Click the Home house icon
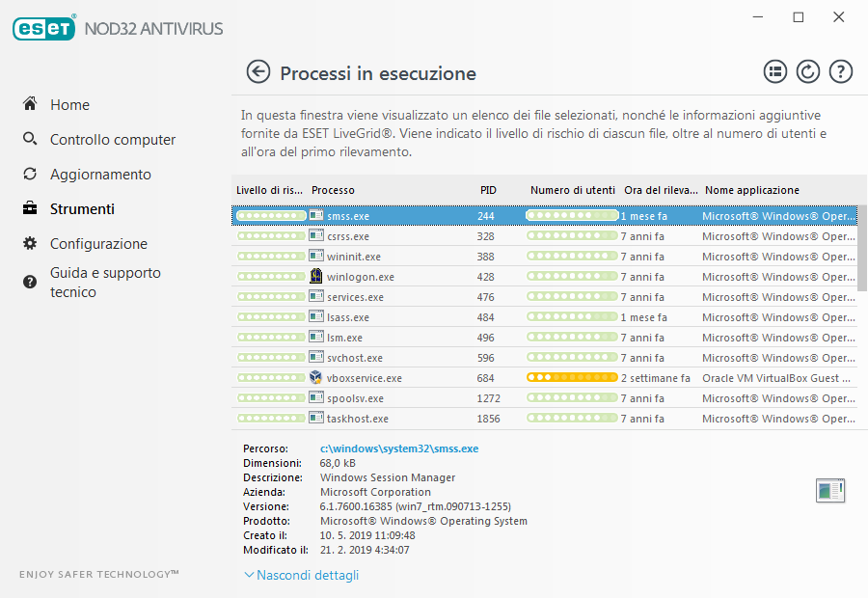 tap(30, 103)
